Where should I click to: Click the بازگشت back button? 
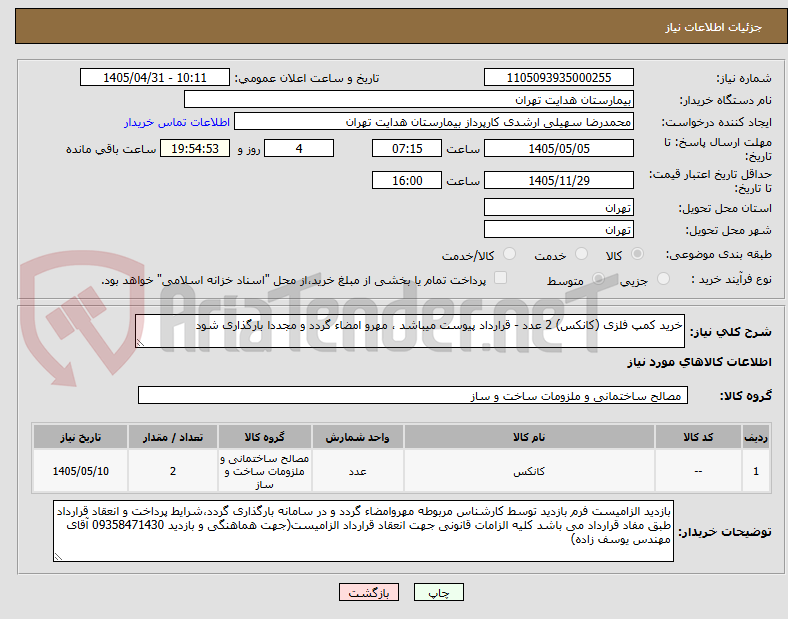tap(369, 592)
